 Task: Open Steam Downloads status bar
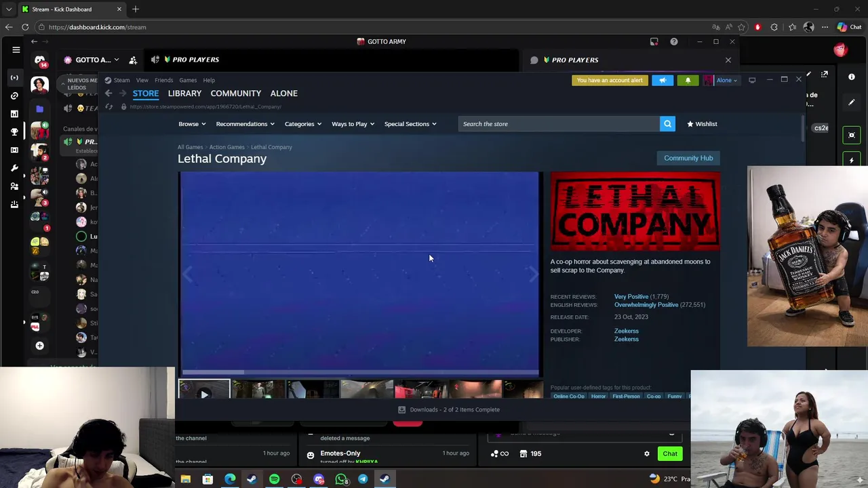449,409
